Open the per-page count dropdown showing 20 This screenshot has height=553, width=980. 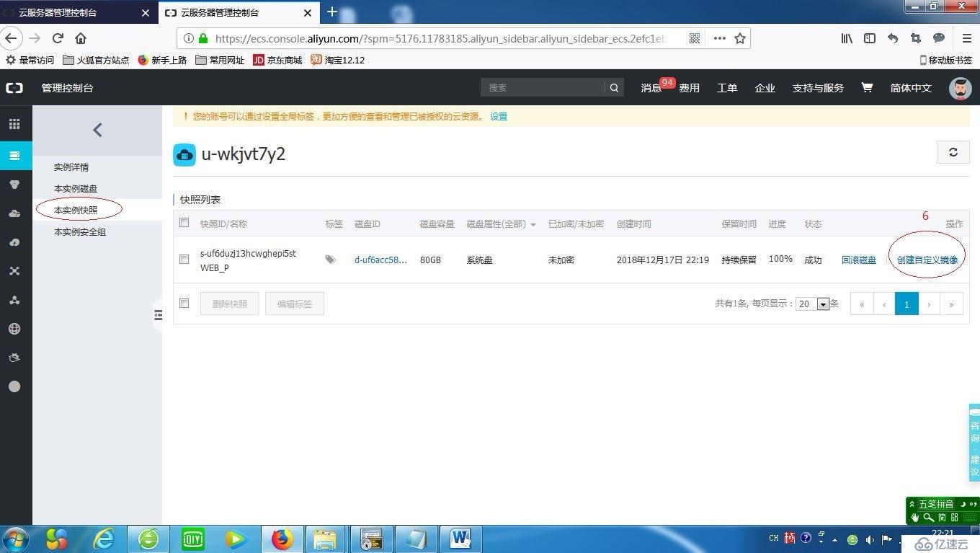click(813, 304)
